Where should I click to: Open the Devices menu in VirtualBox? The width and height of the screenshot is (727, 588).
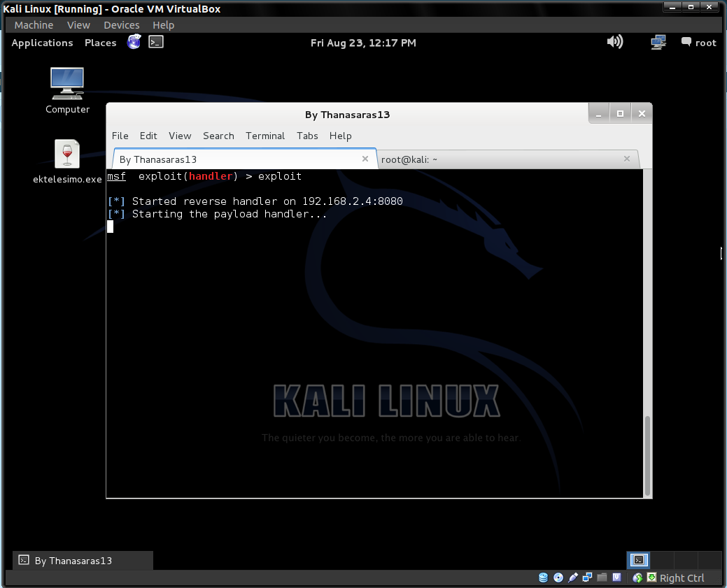(x=121, y=24)
